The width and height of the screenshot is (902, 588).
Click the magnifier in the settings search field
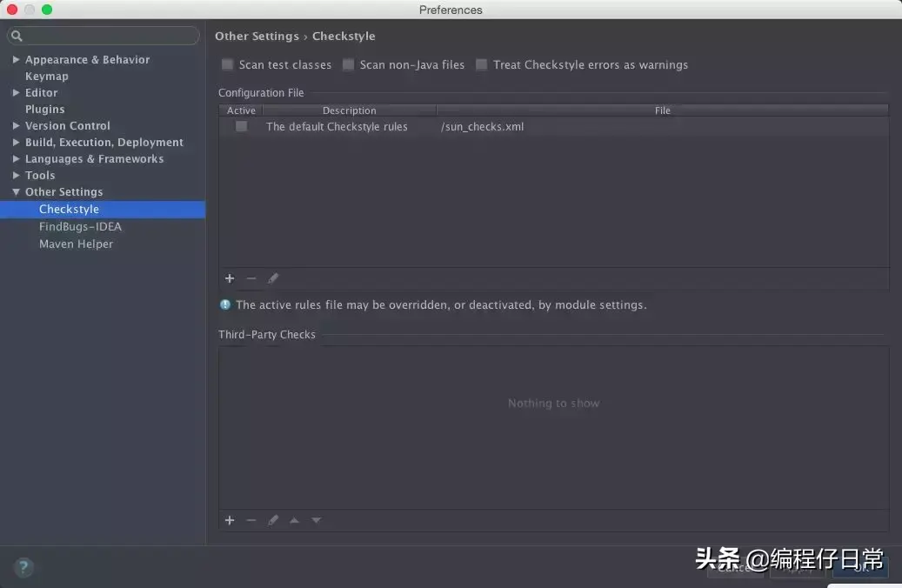click(x=17, y=36)
